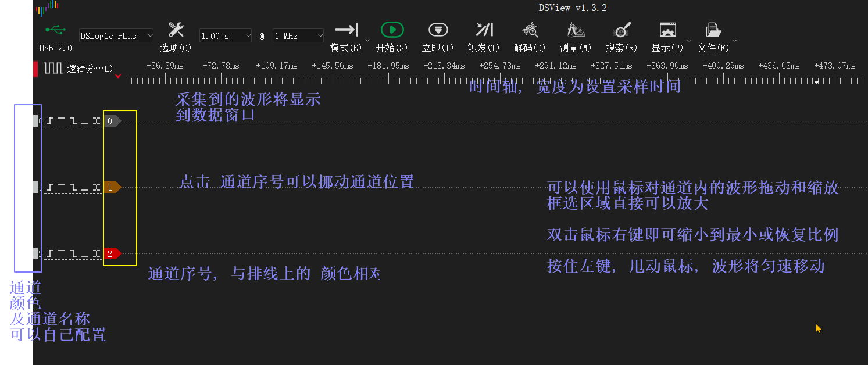868x365 pixels.
Task: Toggle high level trigger on channel 1
Action: tap(62, 187)
